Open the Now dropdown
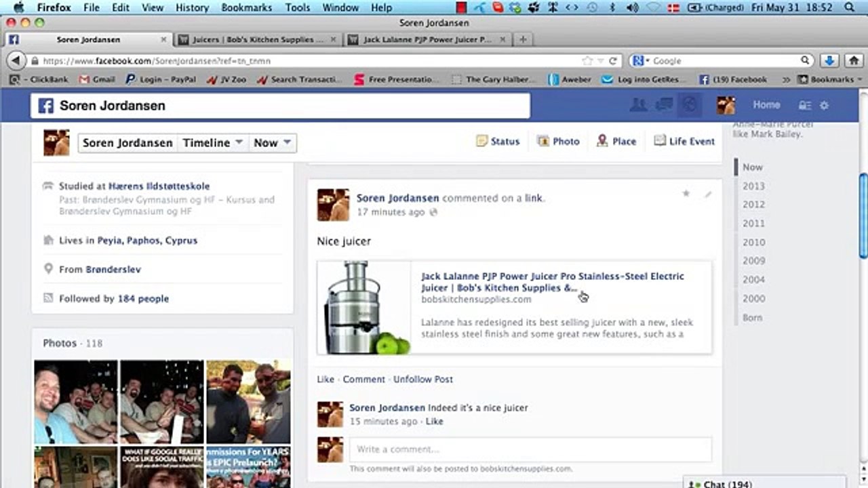Viewport: 868px width, 488px height. 272,143
